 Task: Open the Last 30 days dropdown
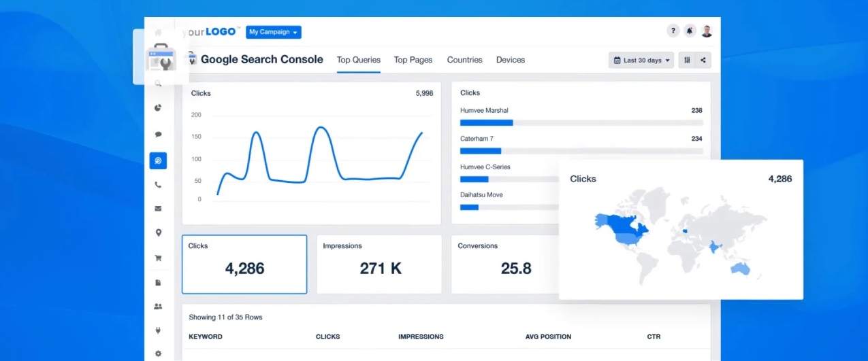coord(641,60)
